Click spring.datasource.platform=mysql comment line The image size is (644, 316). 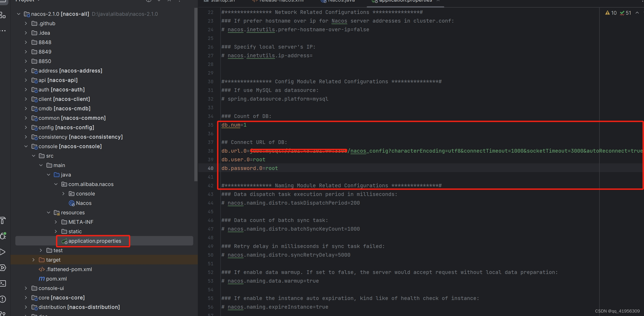(275, 99)
